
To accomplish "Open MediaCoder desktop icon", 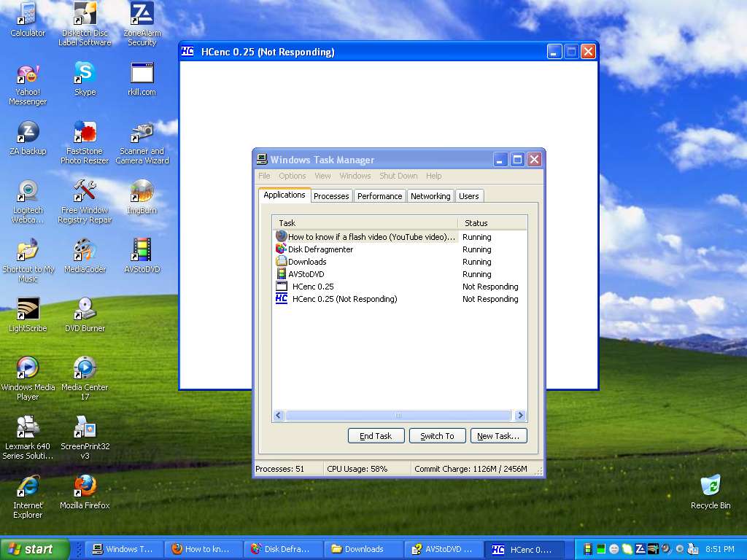I will (85, 256).
